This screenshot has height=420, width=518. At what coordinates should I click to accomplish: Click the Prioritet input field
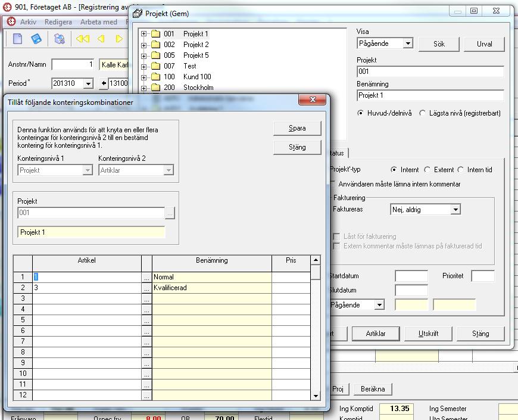pyautogui.click(x=483, y=276)
